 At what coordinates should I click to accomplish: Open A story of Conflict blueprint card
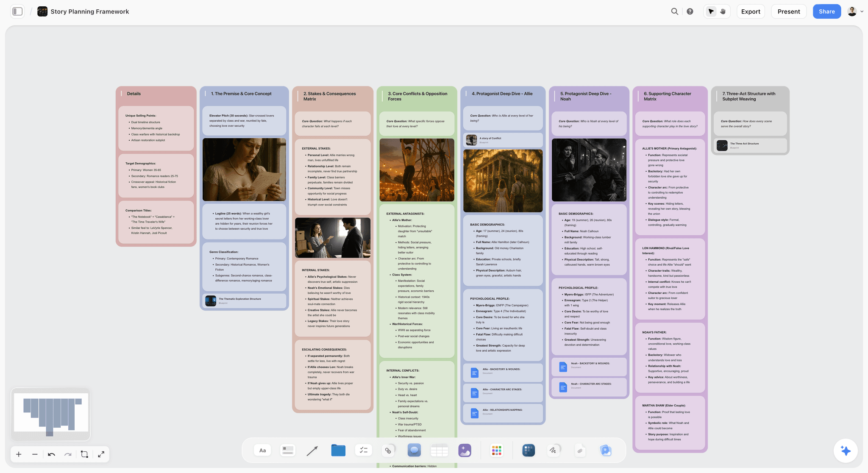click(503, 140)
